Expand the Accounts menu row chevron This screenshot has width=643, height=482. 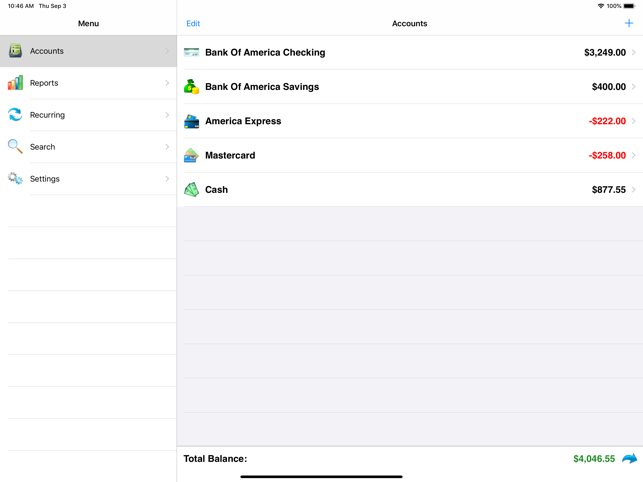tap(167, 51)
